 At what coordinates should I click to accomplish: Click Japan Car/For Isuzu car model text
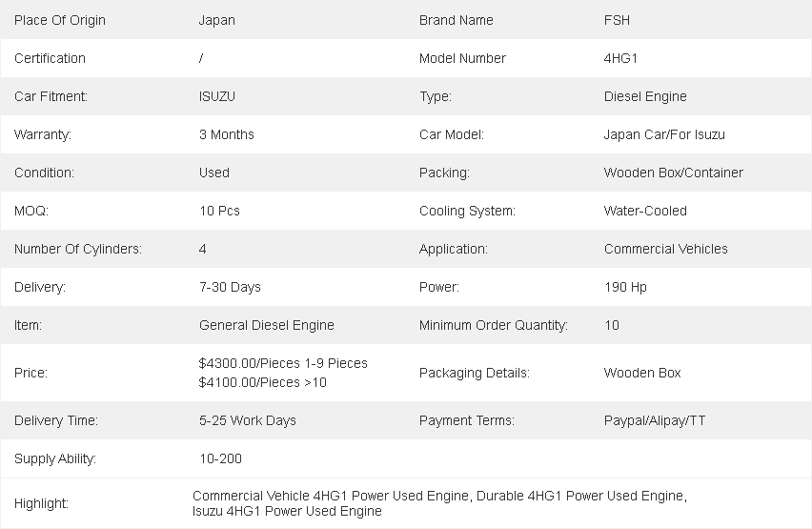[x=664, y=134]
